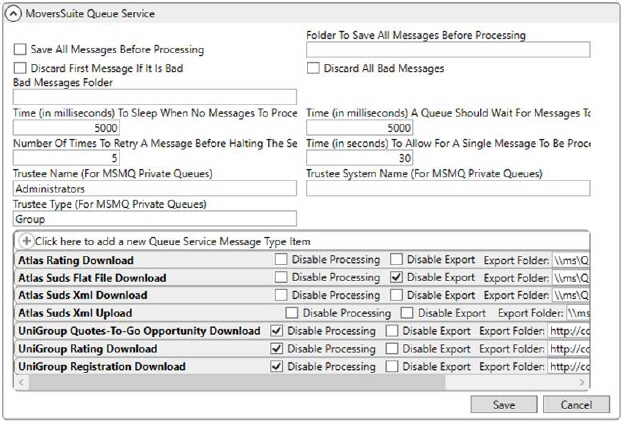Toggle Discard First Message If It Is Bad
The width and height of the screenshot is (624, 421).
[x=21, y=69]
